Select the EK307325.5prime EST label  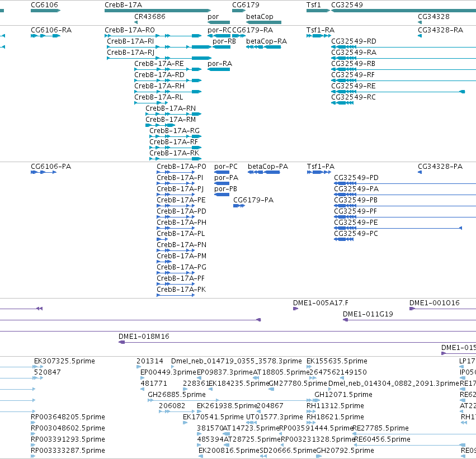point(64,361)
